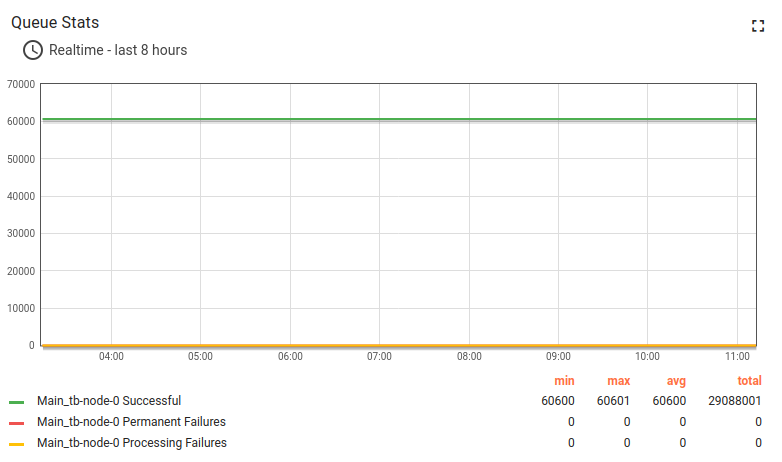Click the Queue Stats widget title
The image size is (782, 462).
tap(55, 22)
